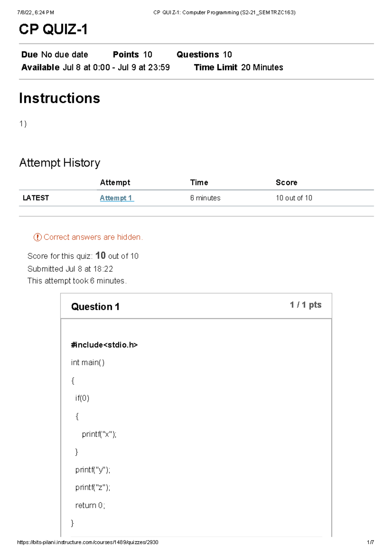Click the CP QUIZ-1 page title
392x555 pixels.
pos(53,29)
